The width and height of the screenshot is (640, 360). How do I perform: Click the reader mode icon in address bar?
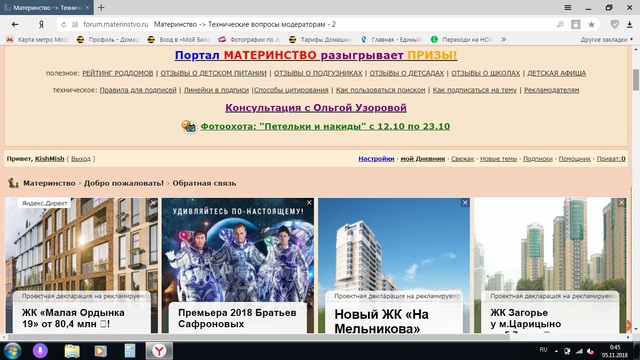pyautogui.click(x=576, y=24)
